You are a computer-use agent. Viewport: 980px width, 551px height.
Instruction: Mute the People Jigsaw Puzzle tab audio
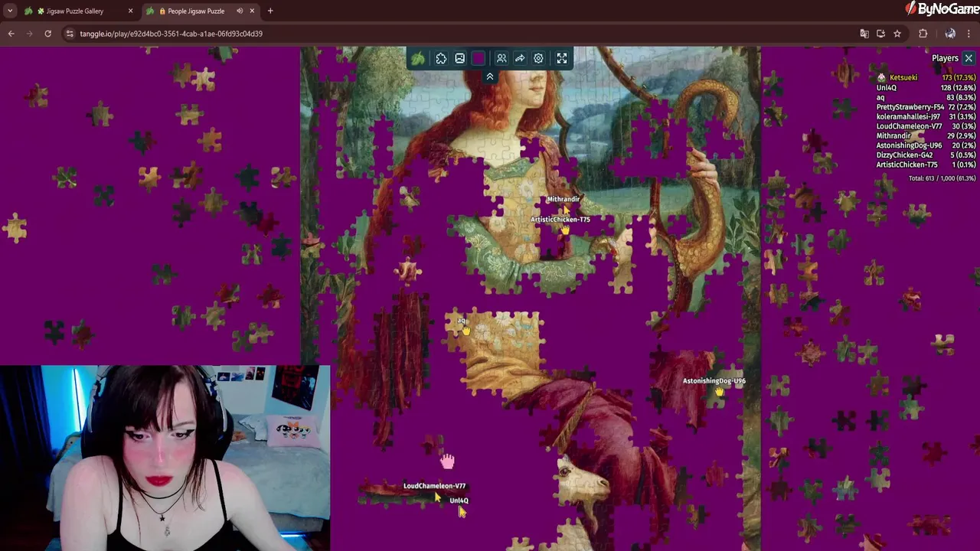(240, 11)
